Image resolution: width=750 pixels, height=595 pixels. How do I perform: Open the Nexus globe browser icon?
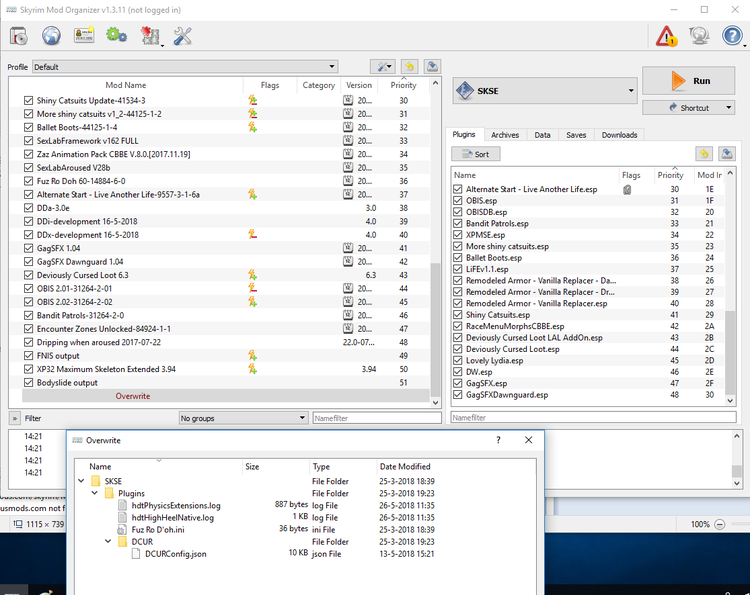[51, 36]
